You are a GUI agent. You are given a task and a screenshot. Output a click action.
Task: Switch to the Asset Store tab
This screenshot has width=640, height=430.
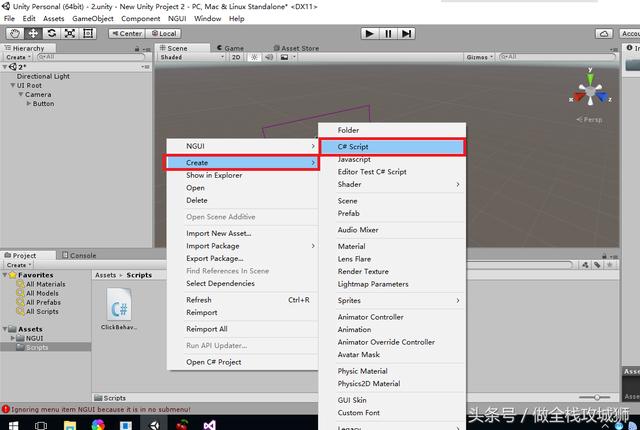pyautogui.click(x=296, y=48)
